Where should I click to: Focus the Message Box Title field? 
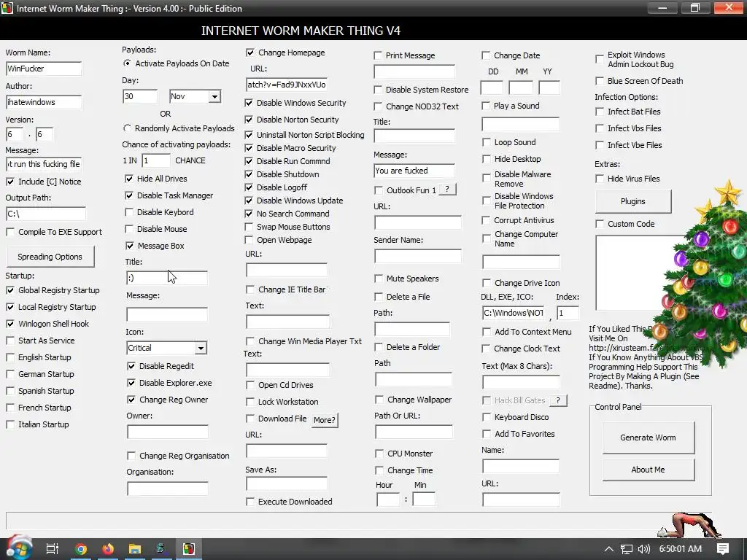[x=167, y=278]
